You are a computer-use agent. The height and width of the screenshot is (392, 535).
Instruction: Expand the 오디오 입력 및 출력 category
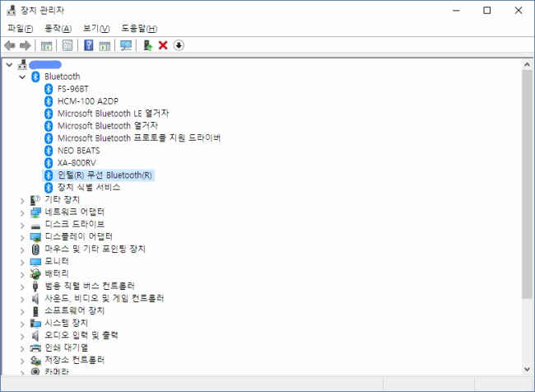click(22, 336)
